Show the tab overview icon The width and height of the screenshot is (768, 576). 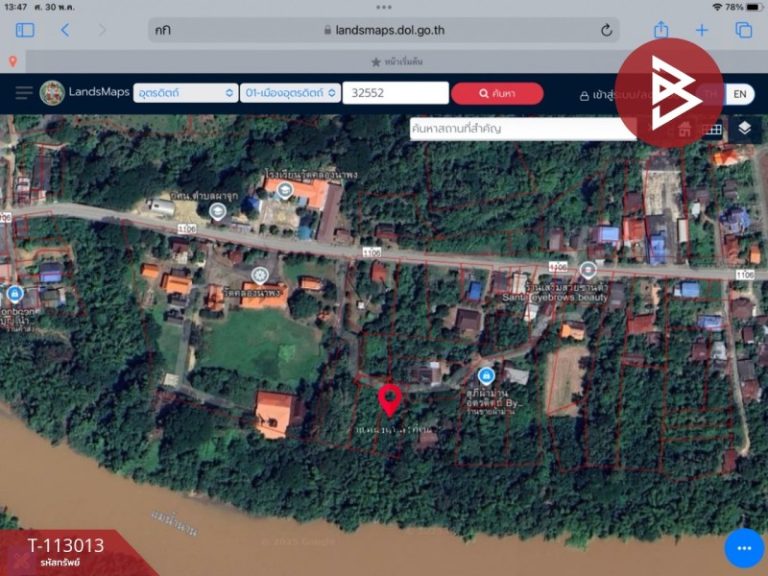coord(744,30)
